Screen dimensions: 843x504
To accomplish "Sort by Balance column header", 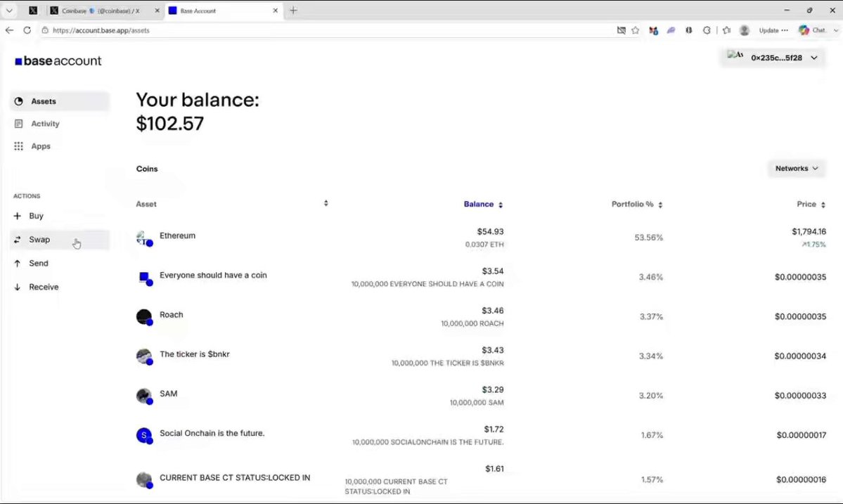I will click(483, 204).
